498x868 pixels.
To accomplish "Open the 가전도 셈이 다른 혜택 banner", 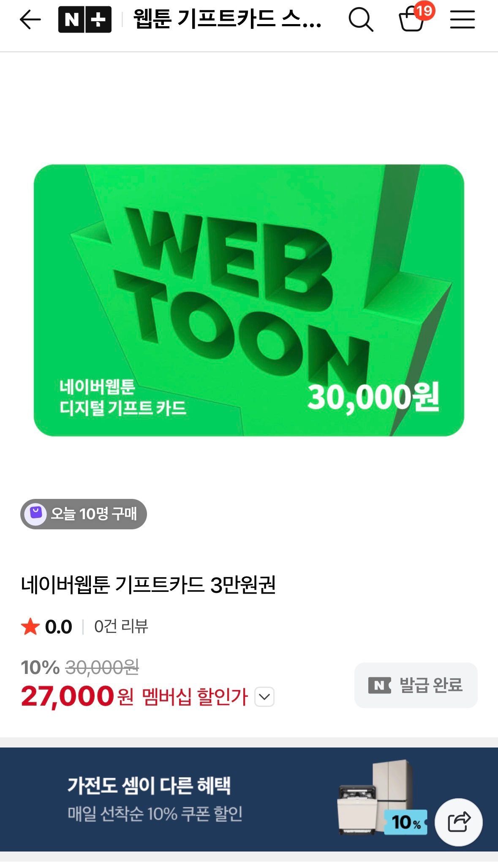I will 249,799.
